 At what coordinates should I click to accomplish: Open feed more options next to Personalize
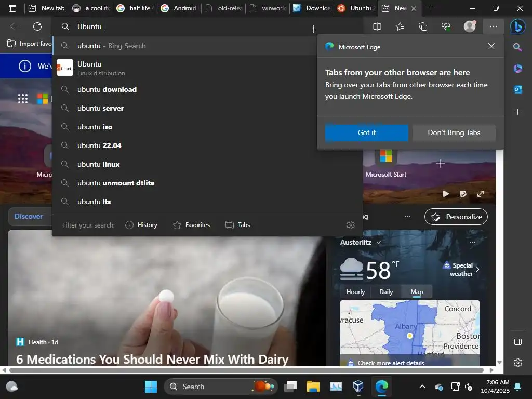(408, 217)
